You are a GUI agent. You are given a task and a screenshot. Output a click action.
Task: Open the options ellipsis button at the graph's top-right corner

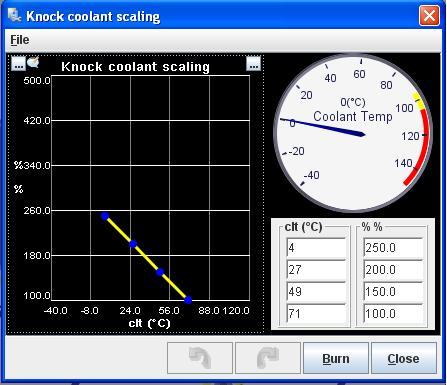(x=253, y=63)
